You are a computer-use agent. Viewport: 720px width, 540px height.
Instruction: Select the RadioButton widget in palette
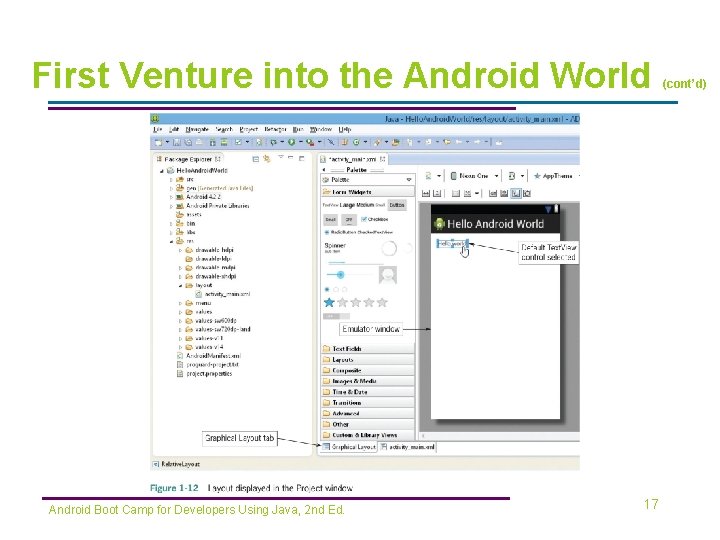(343, 232)
